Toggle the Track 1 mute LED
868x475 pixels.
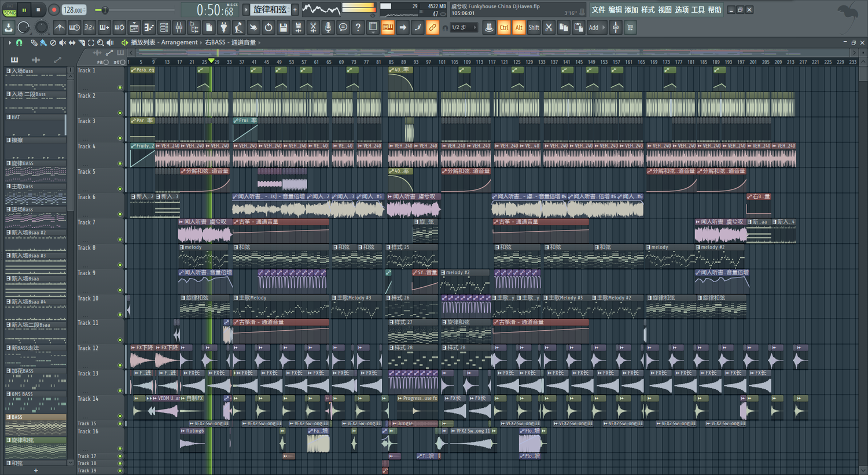(120, 87)
